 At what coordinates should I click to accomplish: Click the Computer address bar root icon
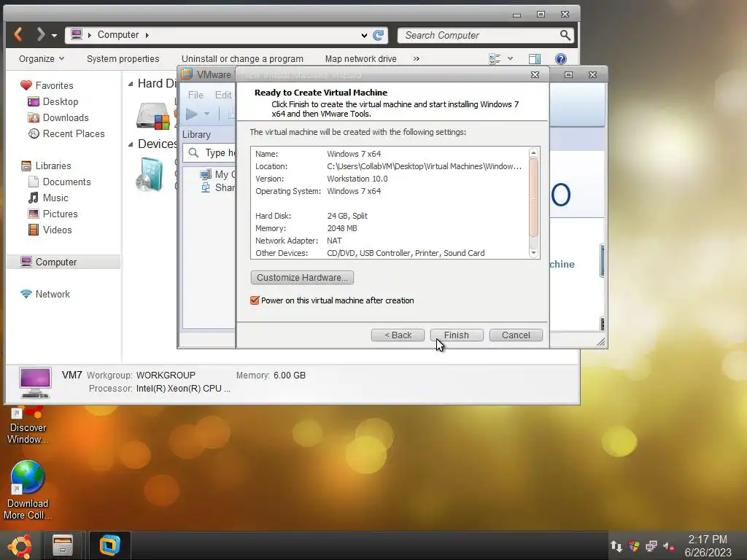tap(77, 34)
